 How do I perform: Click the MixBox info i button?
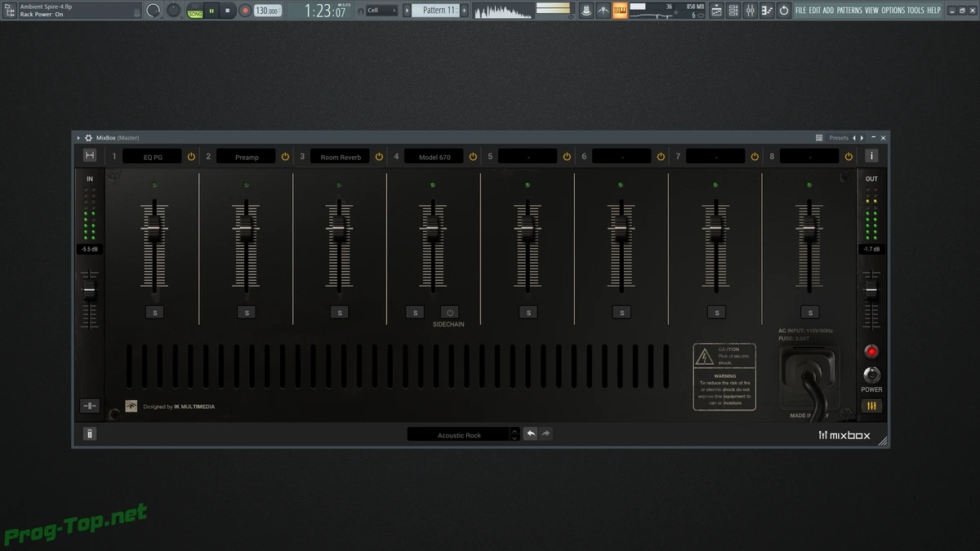point(871,156)
